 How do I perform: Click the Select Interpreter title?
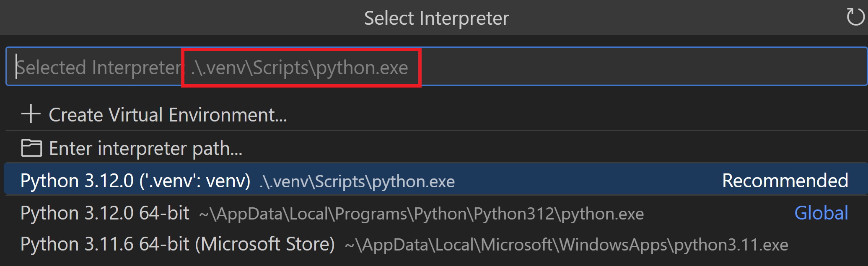click(x=436, y=17)
